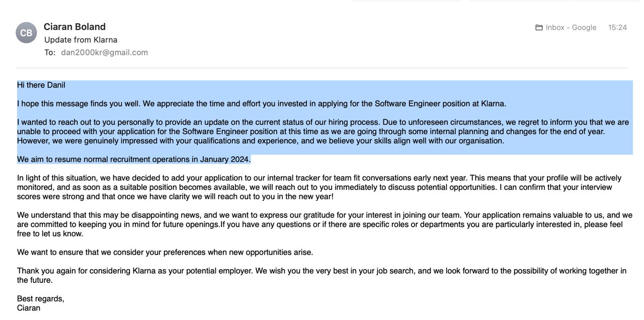
Task: Click the Best regards closing line
Action: coord(41,299)
